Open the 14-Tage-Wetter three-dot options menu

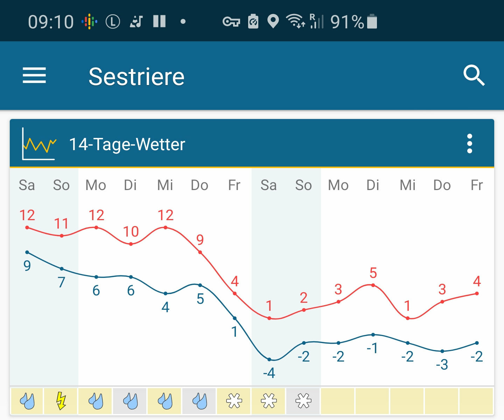coord(470,143)
